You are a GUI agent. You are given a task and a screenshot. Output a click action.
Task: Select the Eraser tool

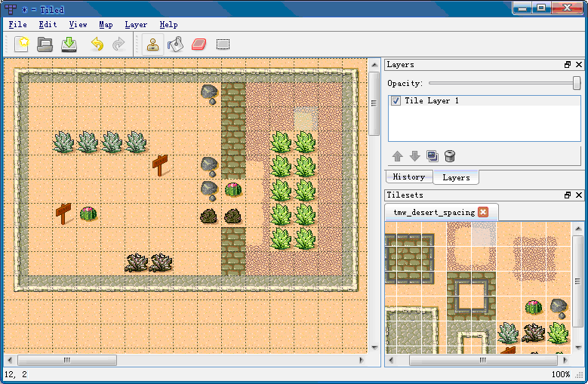[199, 45]
